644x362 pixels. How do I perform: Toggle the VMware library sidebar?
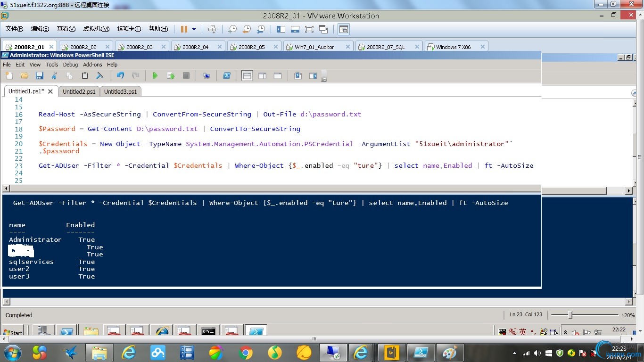tap(281, 29)
